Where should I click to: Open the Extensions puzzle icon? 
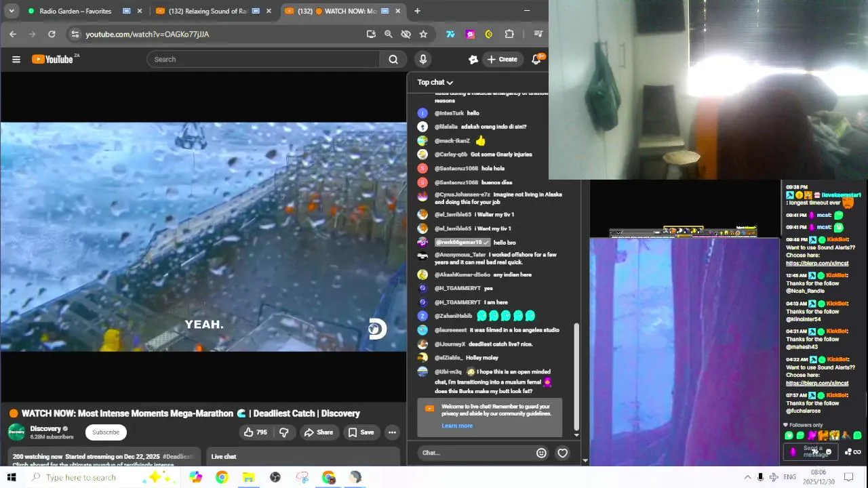[509, 34]
